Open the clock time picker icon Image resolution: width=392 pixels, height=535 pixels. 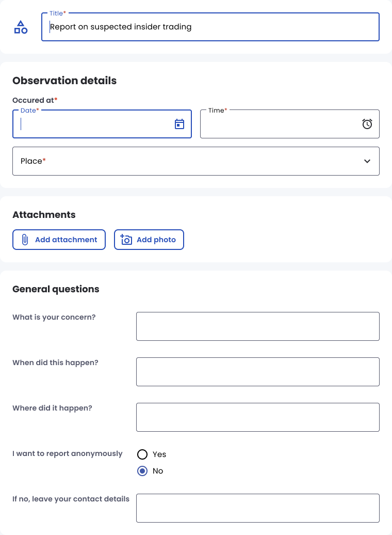coord(367,124)
